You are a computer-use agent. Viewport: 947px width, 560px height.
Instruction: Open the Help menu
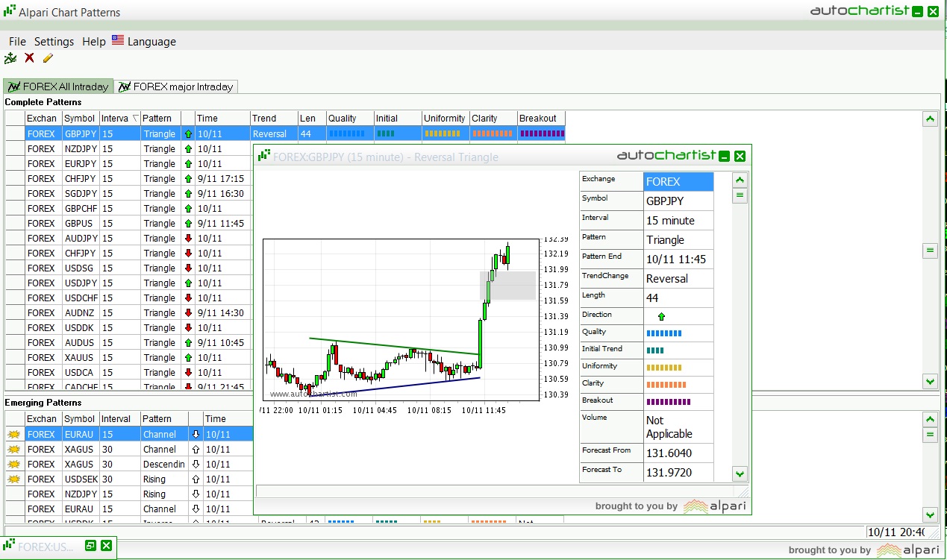coord(94,42)
